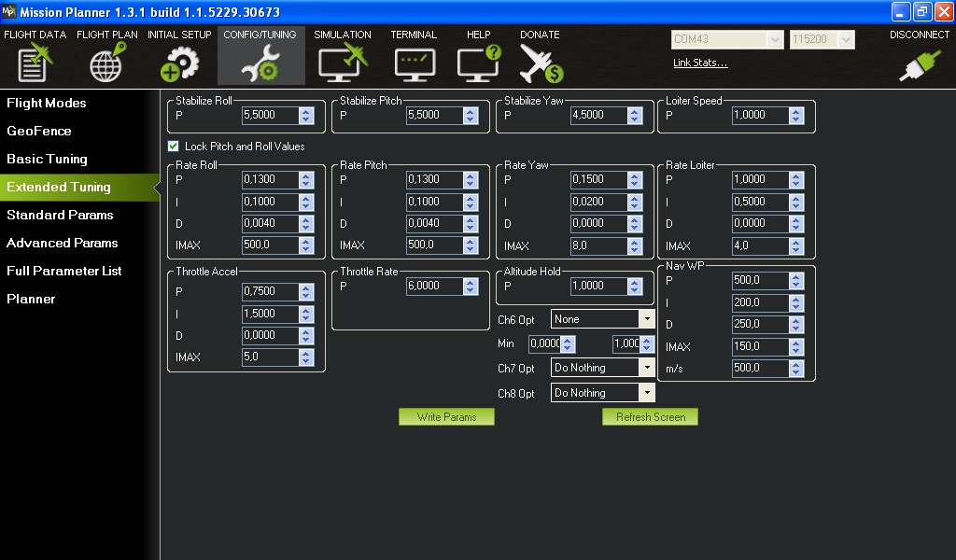956x560 pixels.
Task: Go to GeoFence in sidebar
Action: click(39, 131)
